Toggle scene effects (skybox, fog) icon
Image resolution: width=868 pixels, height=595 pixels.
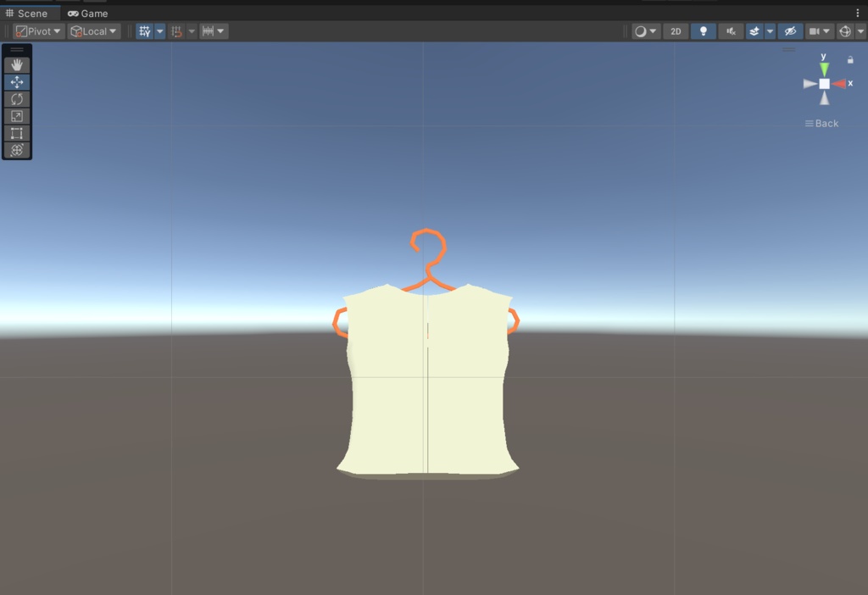[754, 31]
